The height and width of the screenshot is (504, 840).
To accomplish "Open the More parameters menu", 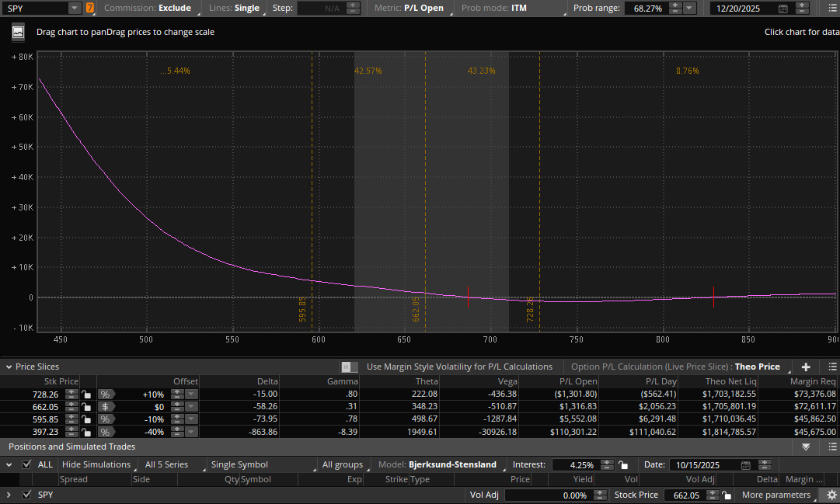I will [779, 495].
